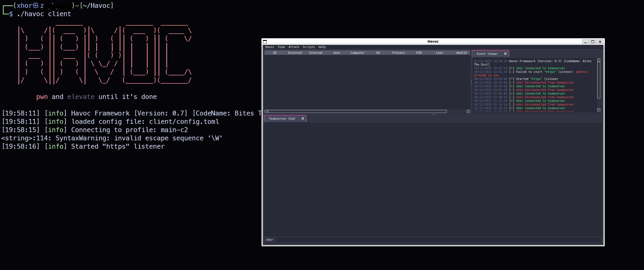
Task: Close the Event Viewer tab
Action: point(505,54)
